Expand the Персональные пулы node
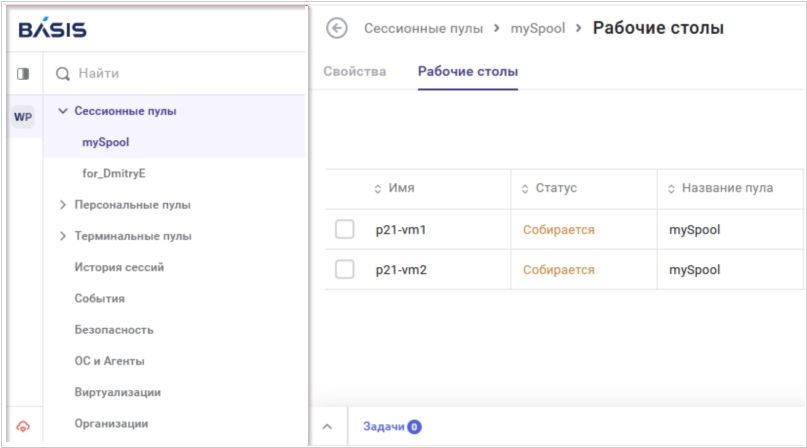 point(63,205)
